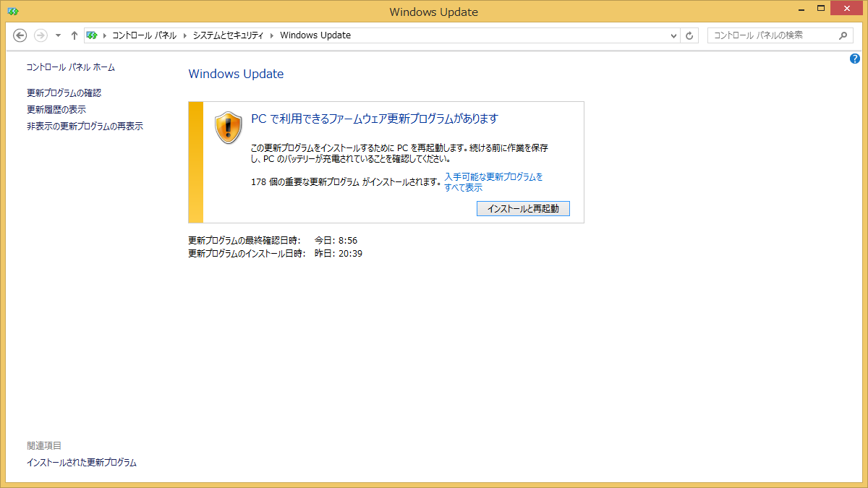Open Help via the blue question mark
The image size is (868, 488).
tap(855, 59)
